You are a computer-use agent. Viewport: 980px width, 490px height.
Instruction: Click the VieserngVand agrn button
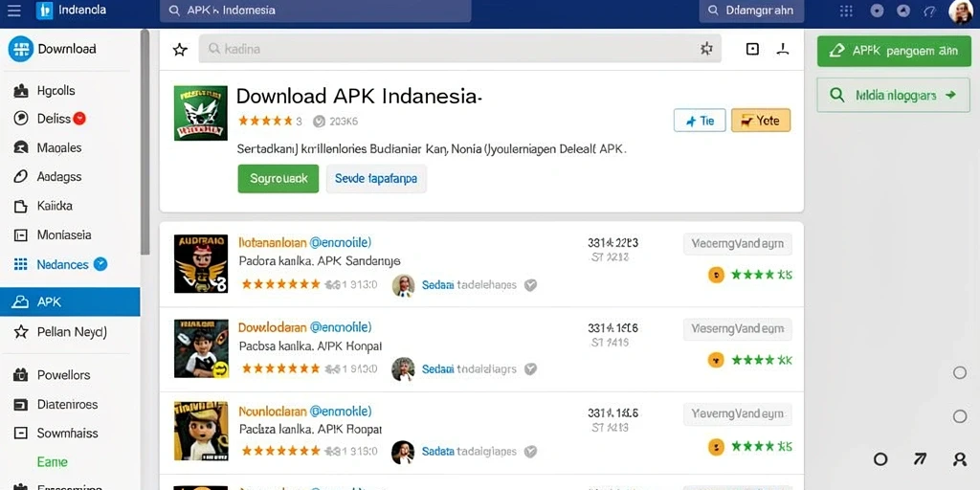pos(738,244)
